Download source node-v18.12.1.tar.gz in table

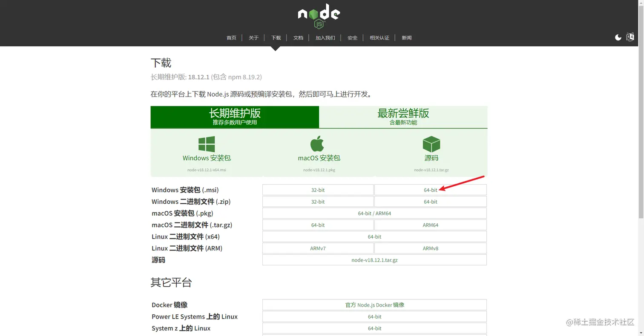374,260
